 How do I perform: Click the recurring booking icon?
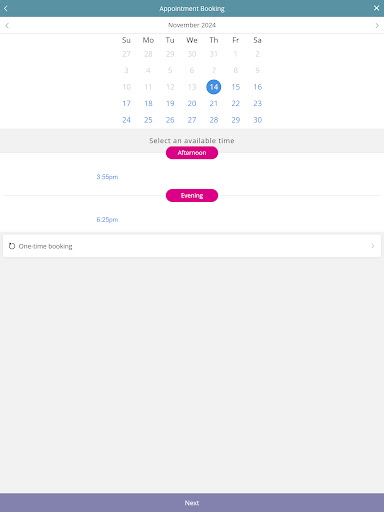click(x=12, y=246)
